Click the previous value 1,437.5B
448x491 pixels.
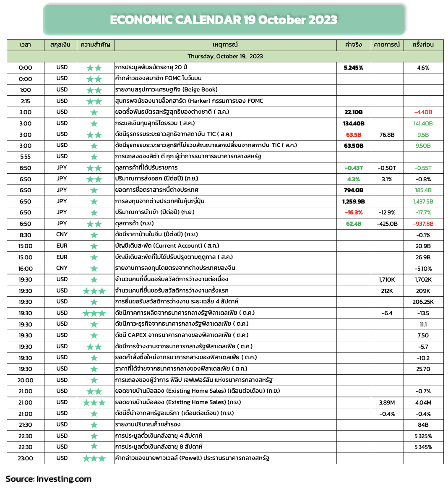pyautogui.click(x=423, y=202)
